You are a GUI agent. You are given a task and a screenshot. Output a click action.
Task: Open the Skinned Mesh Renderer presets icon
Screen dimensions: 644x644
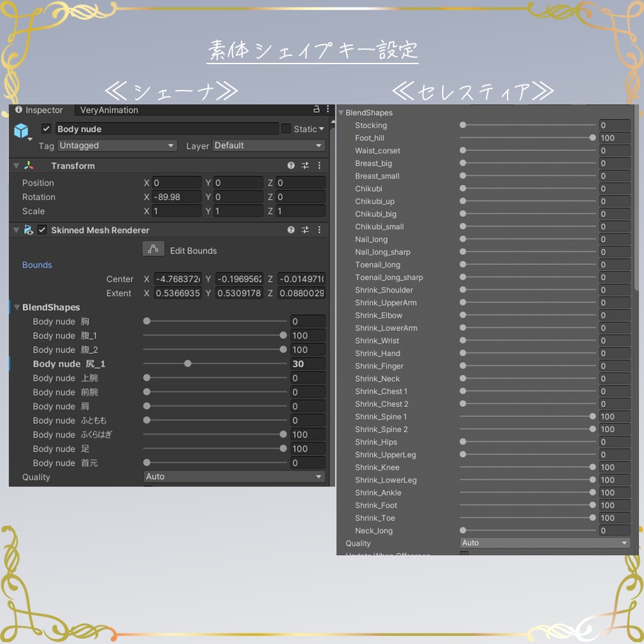tap(305, 230)
